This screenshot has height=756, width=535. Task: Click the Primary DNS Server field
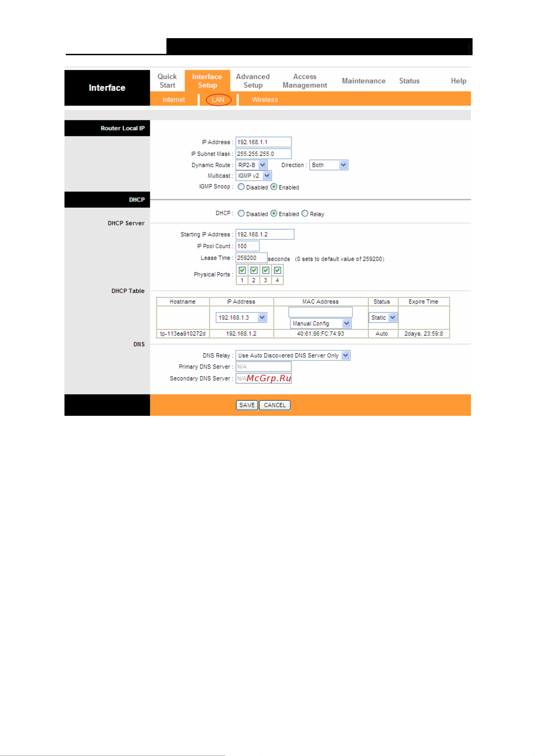coord(263,366)
